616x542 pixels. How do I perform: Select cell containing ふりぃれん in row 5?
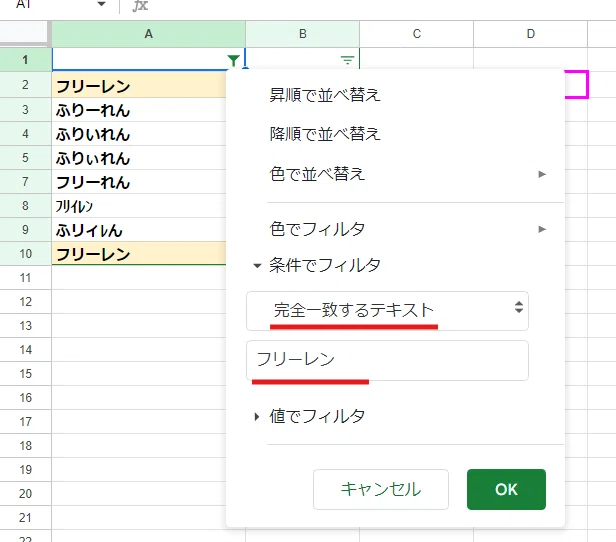pyautogui.click(x=139, y=158)
